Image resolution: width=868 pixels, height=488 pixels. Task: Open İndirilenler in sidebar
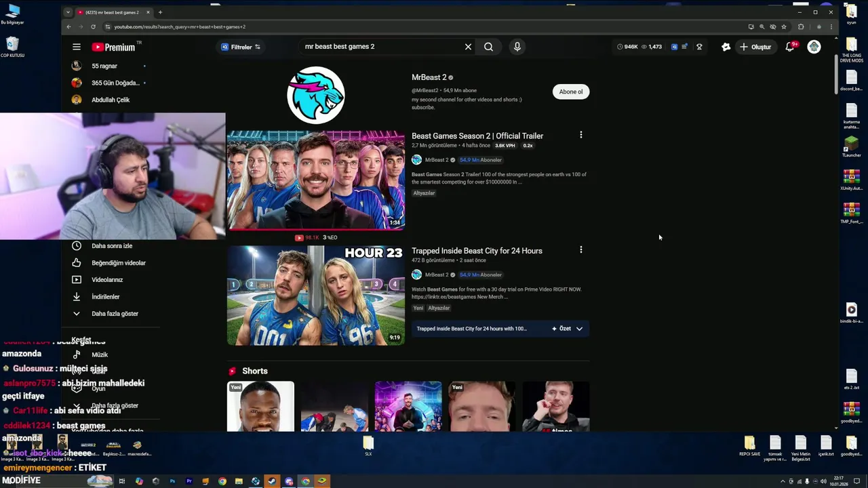(105, 297)
